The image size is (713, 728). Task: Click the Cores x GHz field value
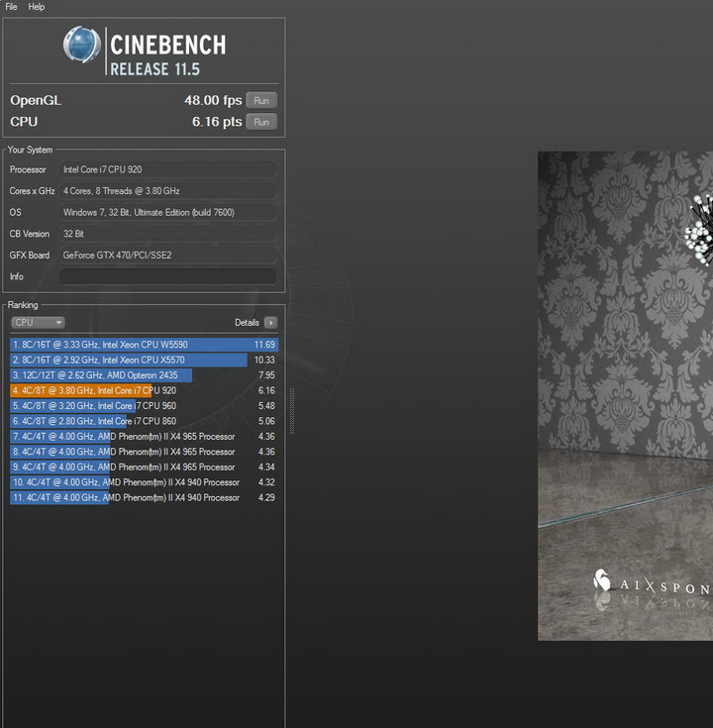[168, 191]
